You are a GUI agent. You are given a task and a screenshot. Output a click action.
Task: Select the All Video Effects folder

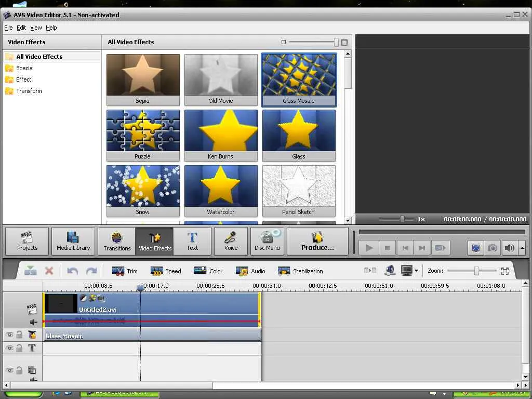52,56
